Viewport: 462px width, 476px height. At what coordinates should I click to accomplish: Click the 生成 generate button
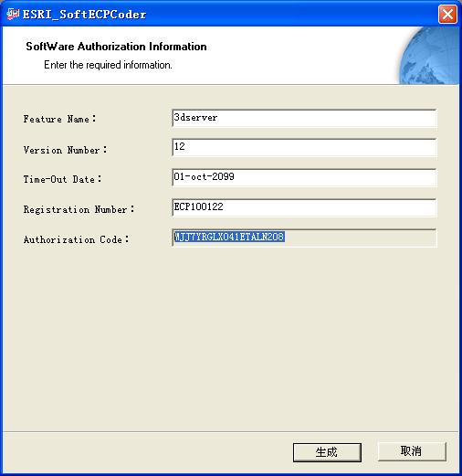pos(327,452)
